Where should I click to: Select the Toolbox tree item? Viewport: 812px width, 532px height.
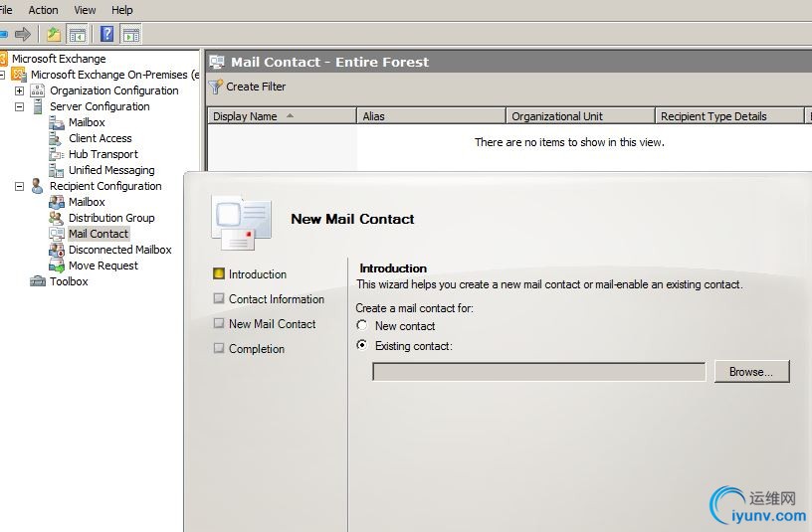click(69, 281)
